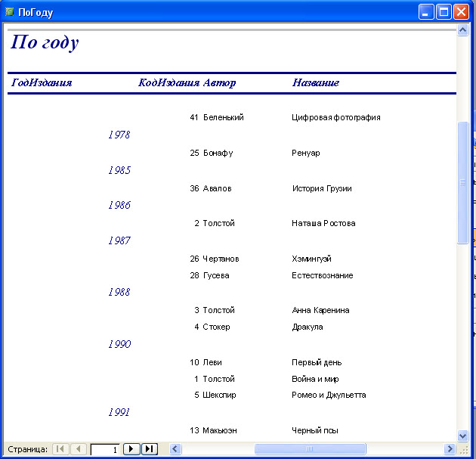This screenshot has width=476, height=459.
Task: Click the 'По году' report title
Action: tap(45, 42)
